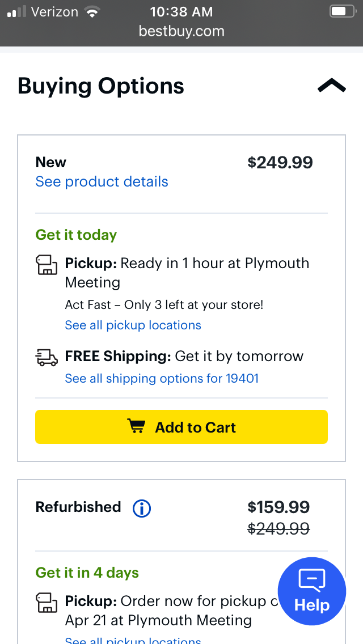Tap the Get it in 4 days label

coord(87,573)
